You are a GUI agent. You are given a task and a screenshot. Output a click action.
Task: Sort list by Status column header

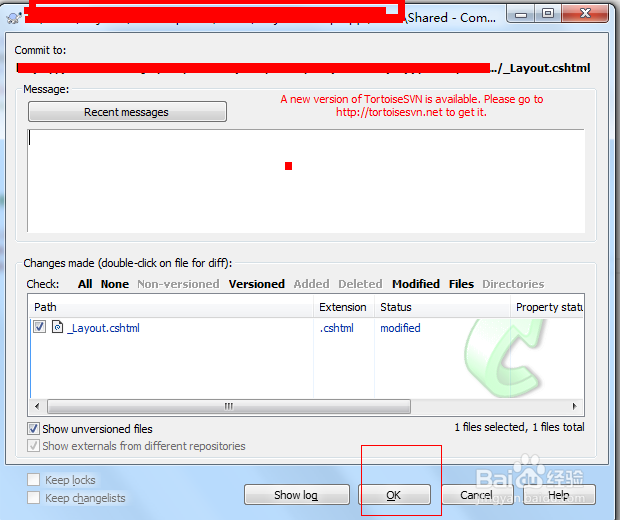tap(442, 307)
